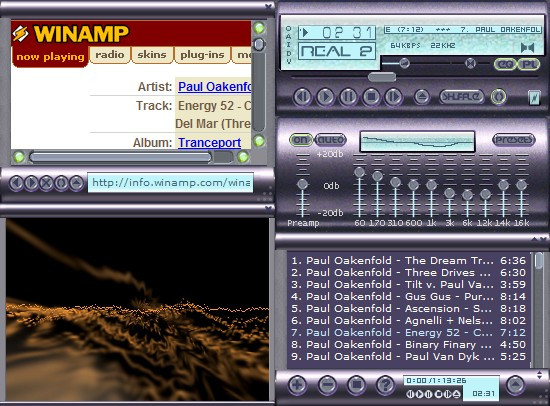Click the 16k equalizer band knob
This screenshot has height=406, width=550.
coord(522,185)
